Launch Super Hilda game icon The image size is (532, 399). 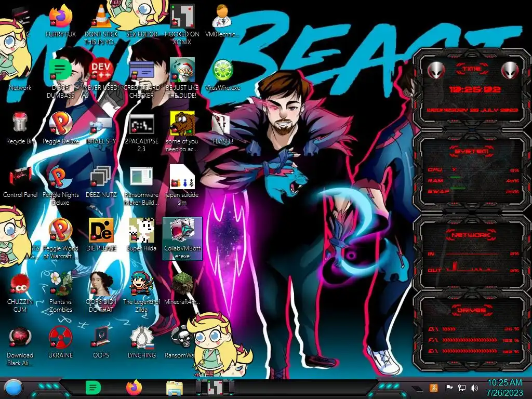point(141,235)
